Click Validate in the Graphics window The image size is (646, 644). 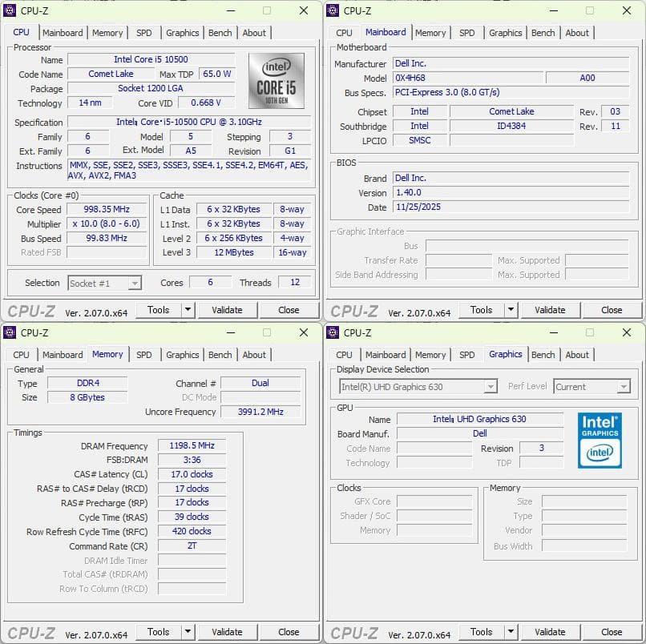[550, 632]
